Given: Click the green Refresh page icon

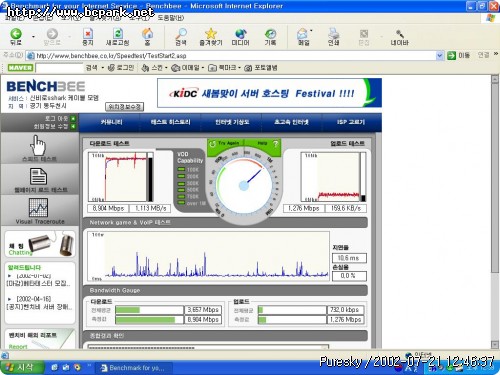Looking at the screenshot, I should pyautogui.click(x=117, y=34).
